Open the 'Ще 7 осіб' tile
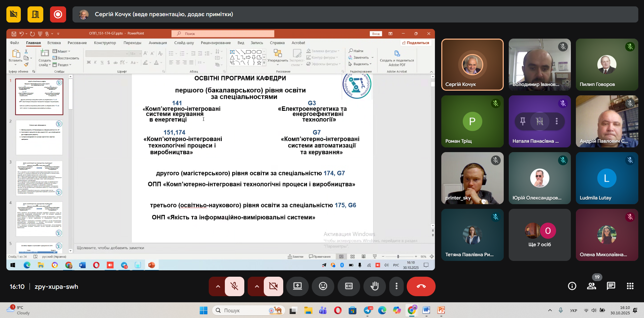Image resolution: width=644 pixels, height=318 pixels. (x=539, y=235)
